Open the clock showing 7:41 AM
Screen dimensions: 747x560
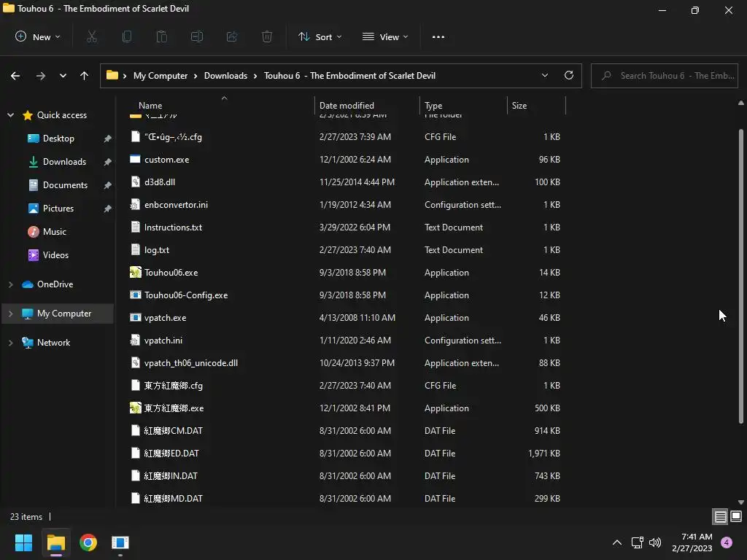click(692, 542)
